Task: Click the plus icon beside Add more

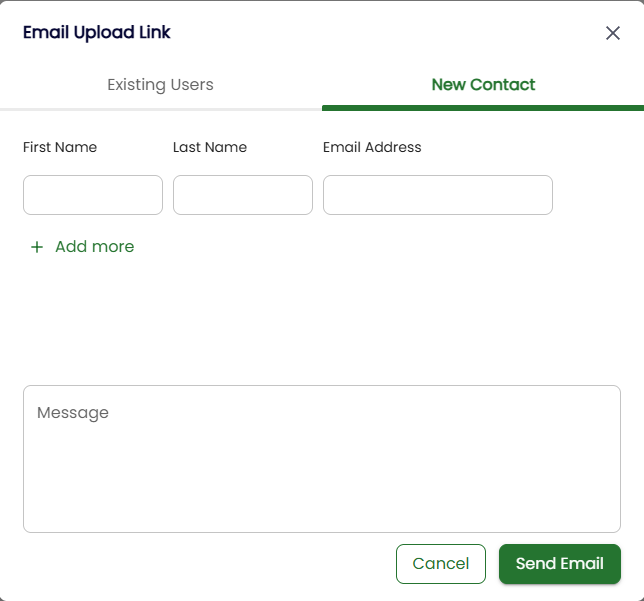Action: (37, 247)
